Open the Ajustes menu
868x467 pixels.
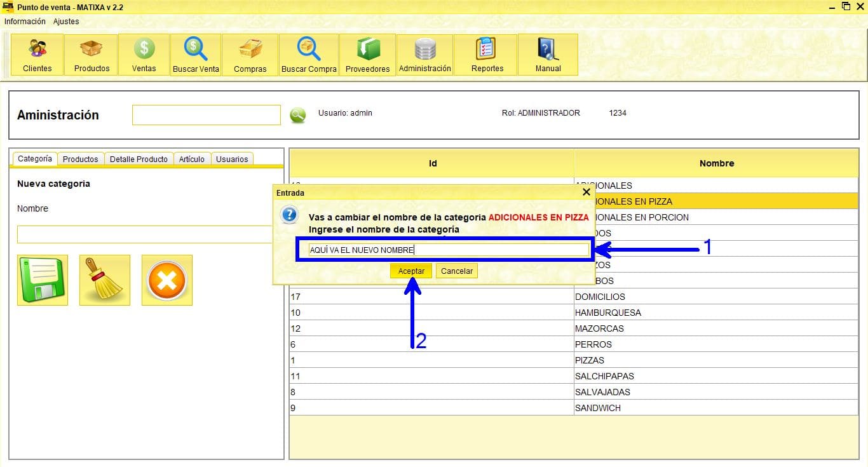pyautogui.click(x=66, y=22)
